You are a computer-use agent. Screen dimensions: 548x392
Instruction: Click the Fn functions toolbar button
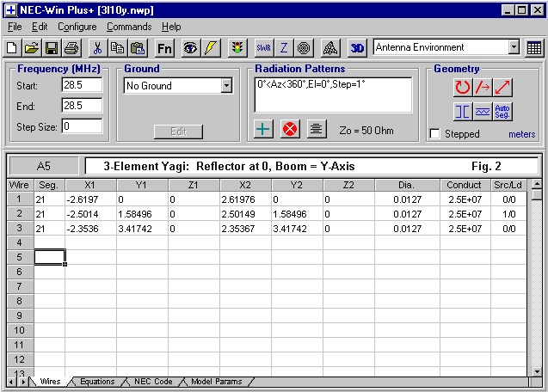[x=164, y=48]
